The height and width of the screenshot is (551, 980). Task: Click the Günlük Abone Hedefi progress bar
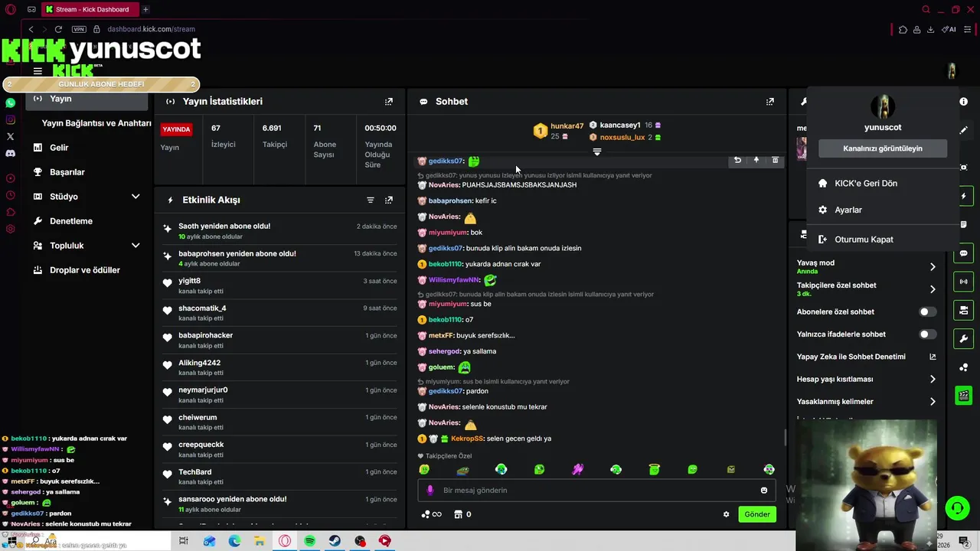[x=101, y=84]
